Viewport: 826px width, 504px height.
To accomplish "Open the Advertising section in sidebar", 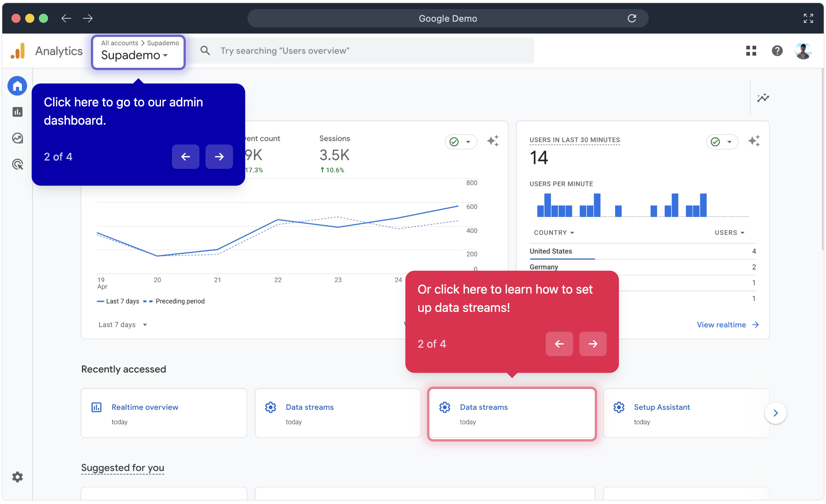I will [x=17, y=164].
